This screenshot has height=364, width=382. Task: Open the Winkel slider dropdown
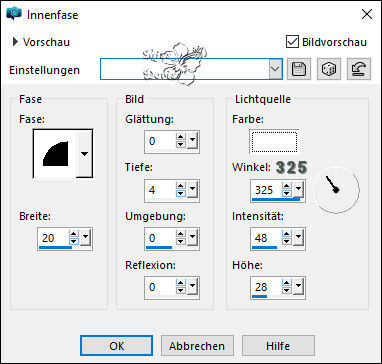point(298,190)
